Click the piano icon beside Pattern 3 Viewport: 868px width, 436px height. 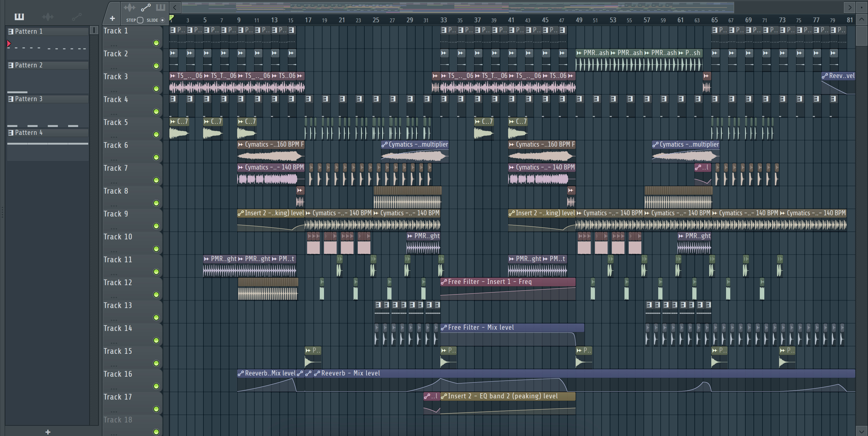11,99
